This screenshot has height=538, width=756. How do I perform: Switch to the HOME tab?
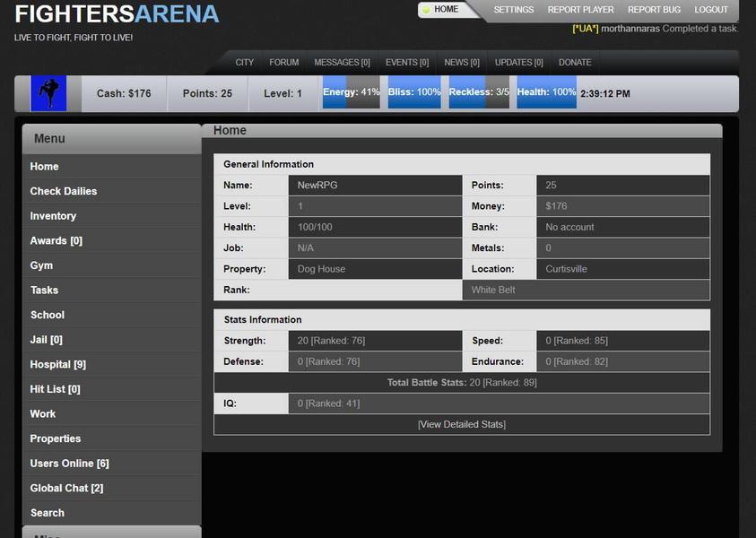pos(446,10)
